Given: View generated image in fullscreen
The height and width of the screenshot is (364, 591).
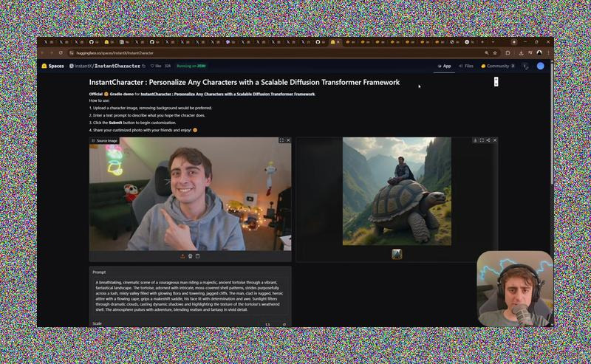Looking at the screenshot, I should coord(482,140).
